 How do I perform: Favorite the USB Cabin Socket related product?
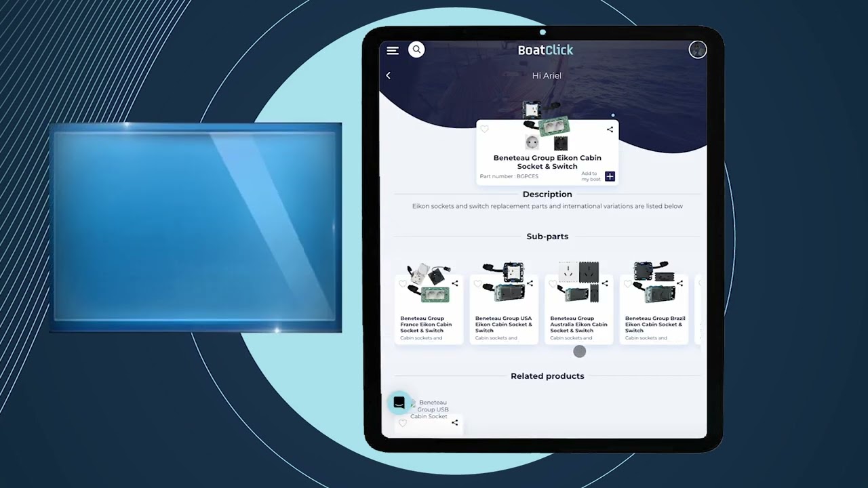coord(403,423)
